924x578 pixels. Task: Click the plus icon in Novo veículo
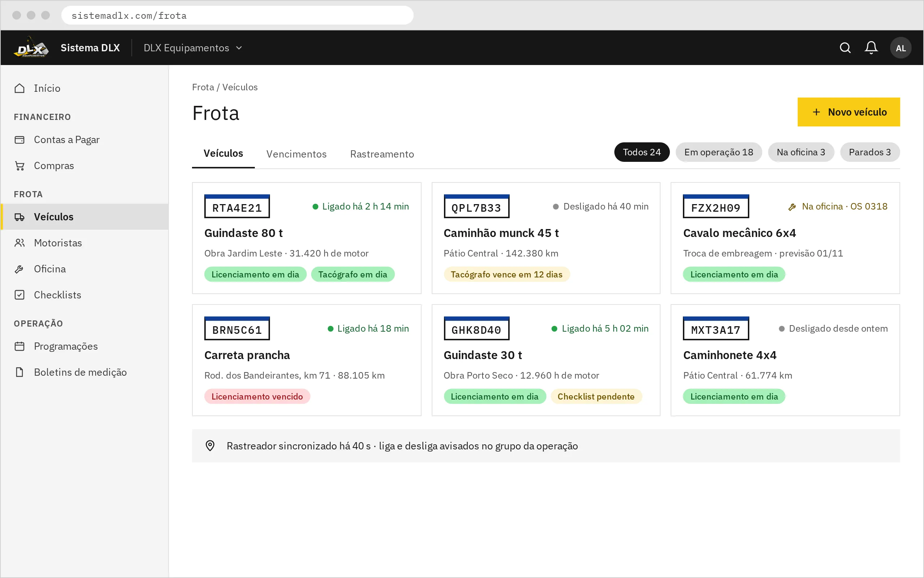[x=816, y=112]
